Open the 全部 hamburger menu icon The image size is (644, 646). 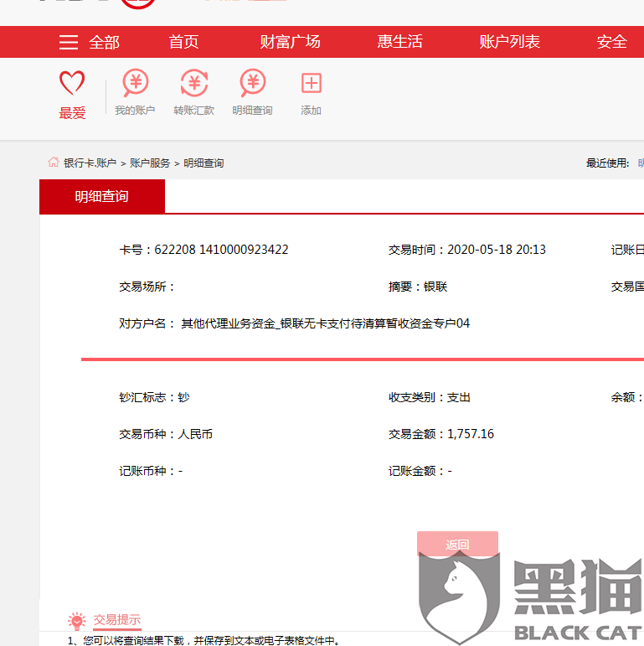(69, 42)
